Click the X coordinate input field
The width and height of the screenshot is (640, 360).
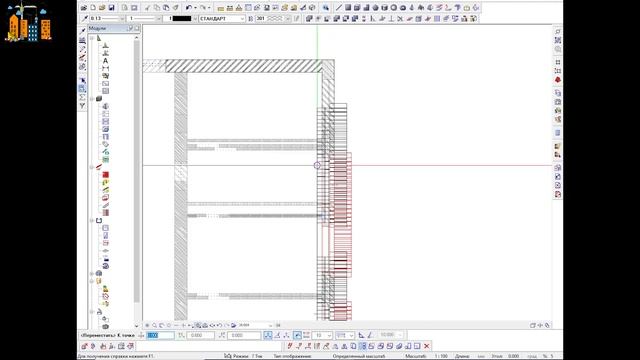coord(160,335)
